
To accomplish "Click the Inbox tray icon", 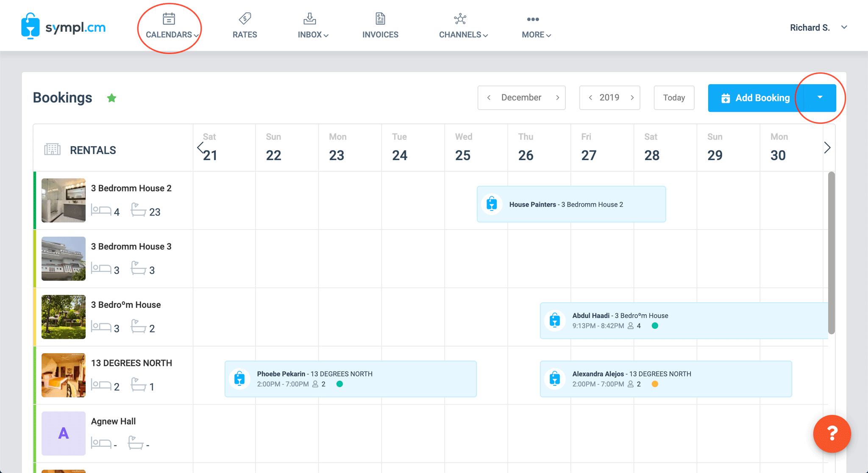I will [310, 19].
